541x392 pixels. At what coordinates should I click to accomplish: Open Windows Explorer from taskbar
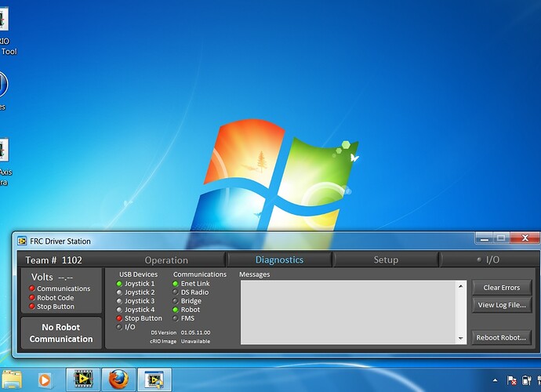12,380
